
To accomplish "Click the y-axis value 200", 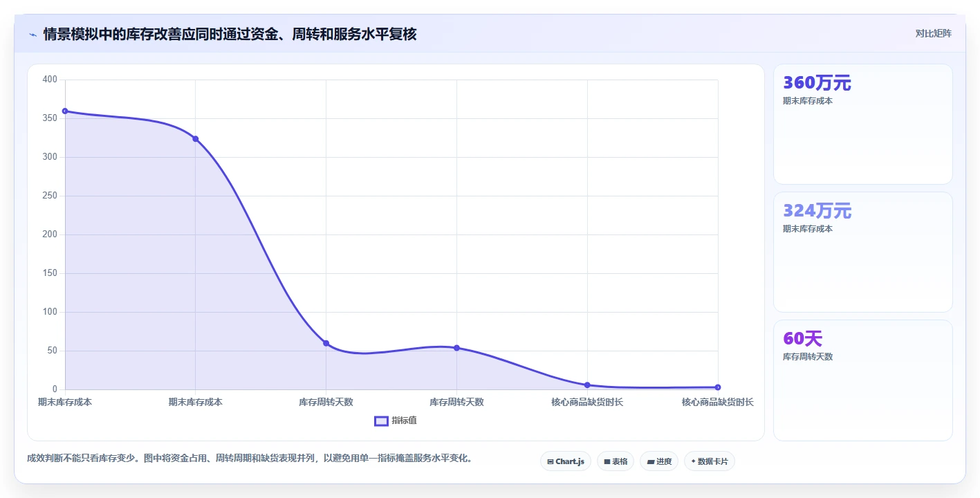I will pos(50,234).
